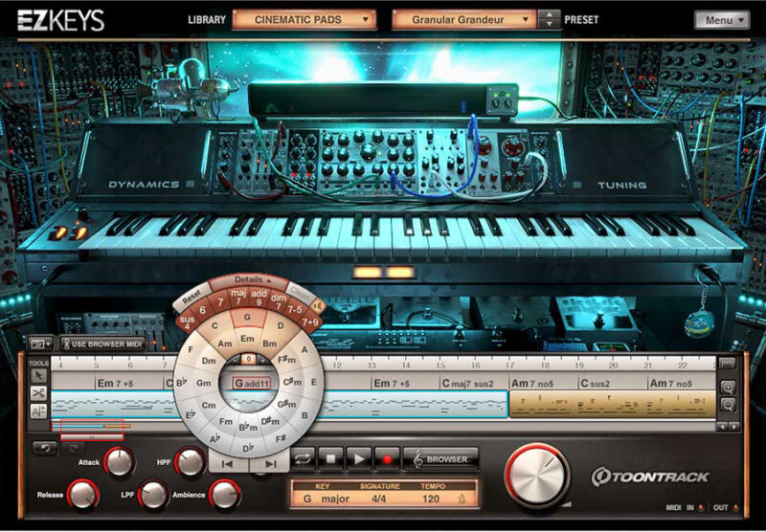Choose the Bm chord on the wheel
The image size is (766, 532).
click(270, 344)
